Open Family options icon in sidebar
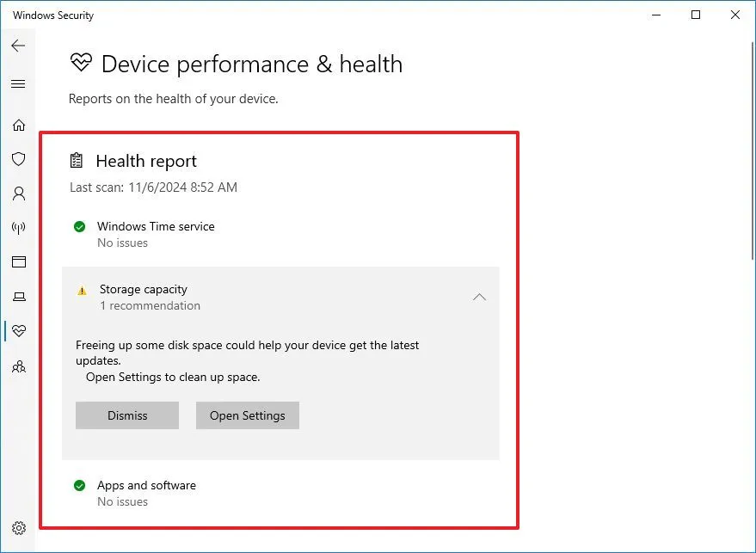756x553 pixels. point(19,367)
